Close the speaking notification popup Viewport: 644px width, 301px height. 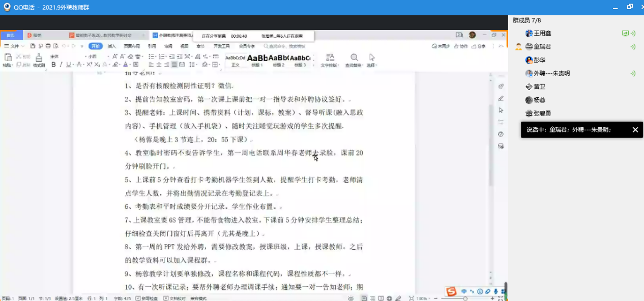click(x=635, y=130)
